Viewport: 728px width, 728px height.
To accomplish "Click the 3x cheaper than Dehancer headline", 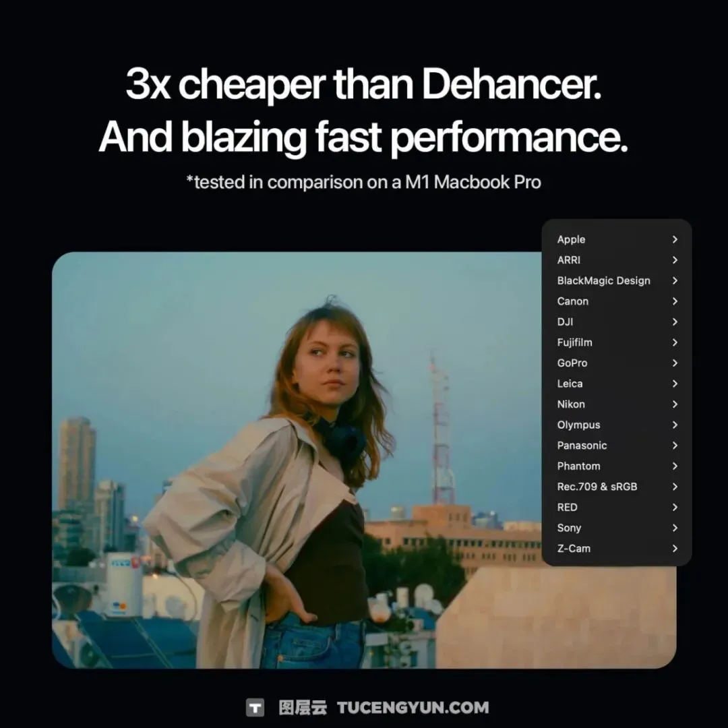I will (x=363, y=84).
